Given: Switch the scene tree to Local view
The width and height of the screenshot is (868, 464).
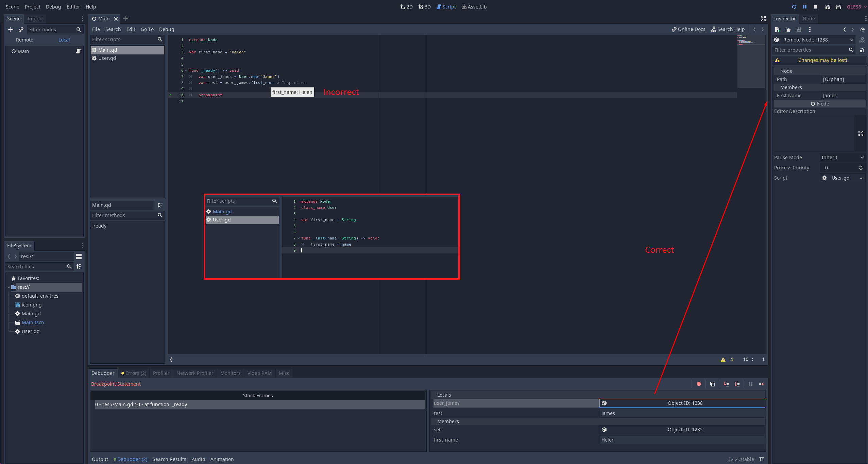Looking at the screenshot, I should 64,40.
